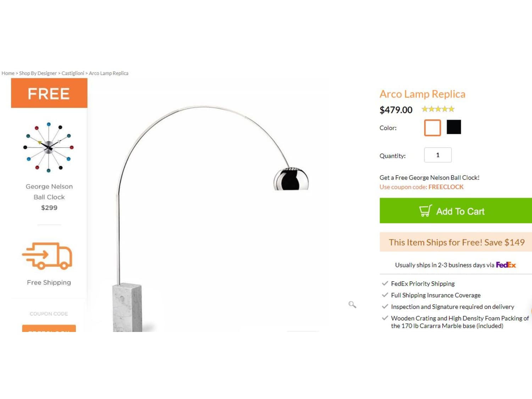
Task: Click the five-star rating icons
Action: (438, 109)
